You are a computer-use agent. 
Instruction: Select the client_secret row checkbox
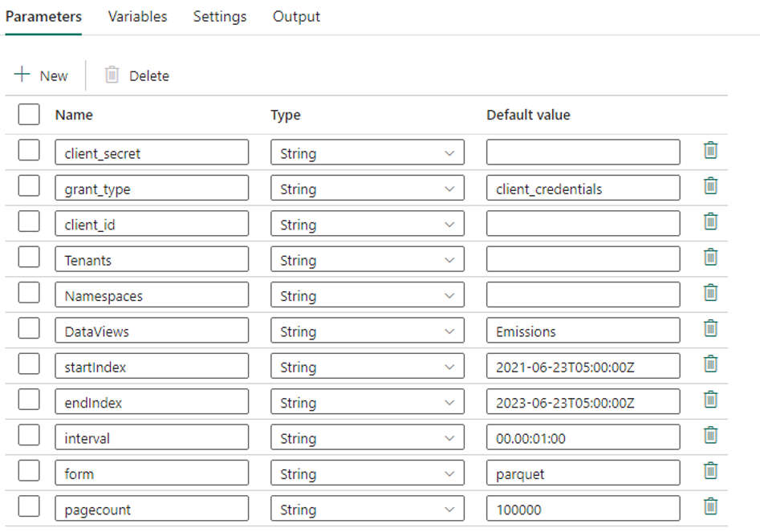tap(29, 150)
